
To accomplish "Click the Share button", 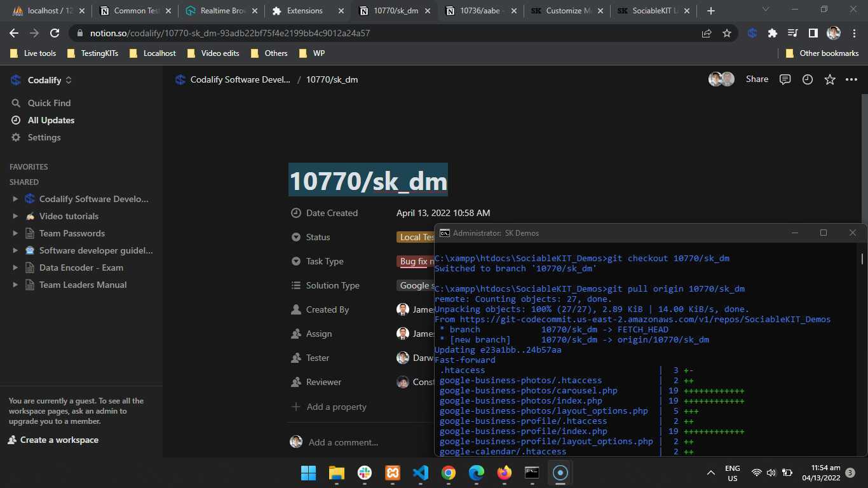I will [757, 79].
